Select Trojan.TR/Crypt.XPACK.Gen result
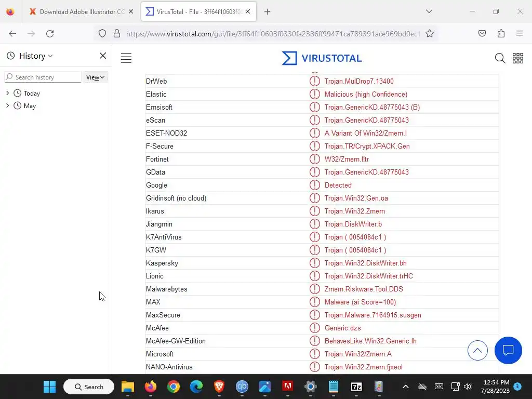Viewport: 532px width, 399px height. (x=367, y=146)
